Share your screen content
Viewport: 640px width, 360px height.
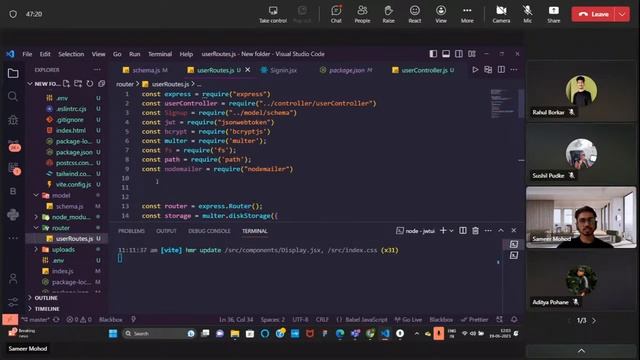[553, 14]
